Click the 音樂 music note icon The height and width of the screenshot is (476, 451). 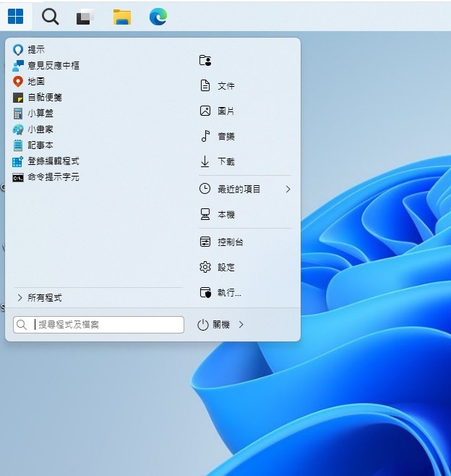click(205, 136)
